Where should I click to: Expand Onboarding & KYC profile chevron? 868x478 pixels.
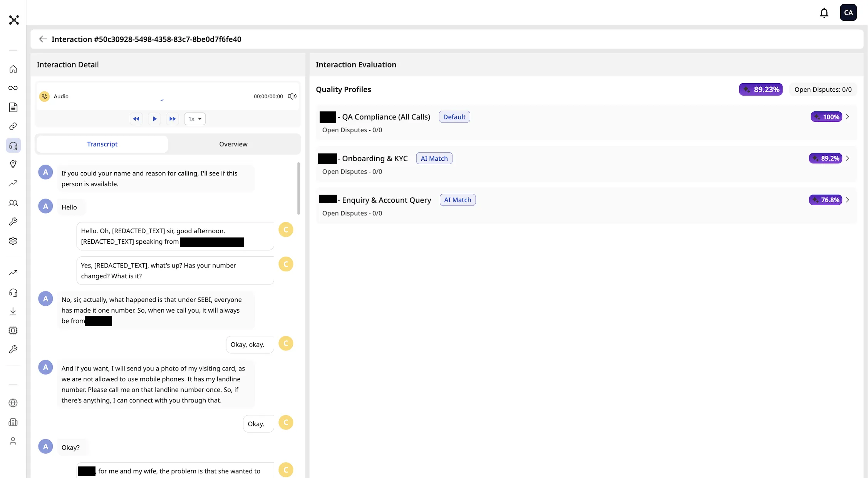pos(848,158)
